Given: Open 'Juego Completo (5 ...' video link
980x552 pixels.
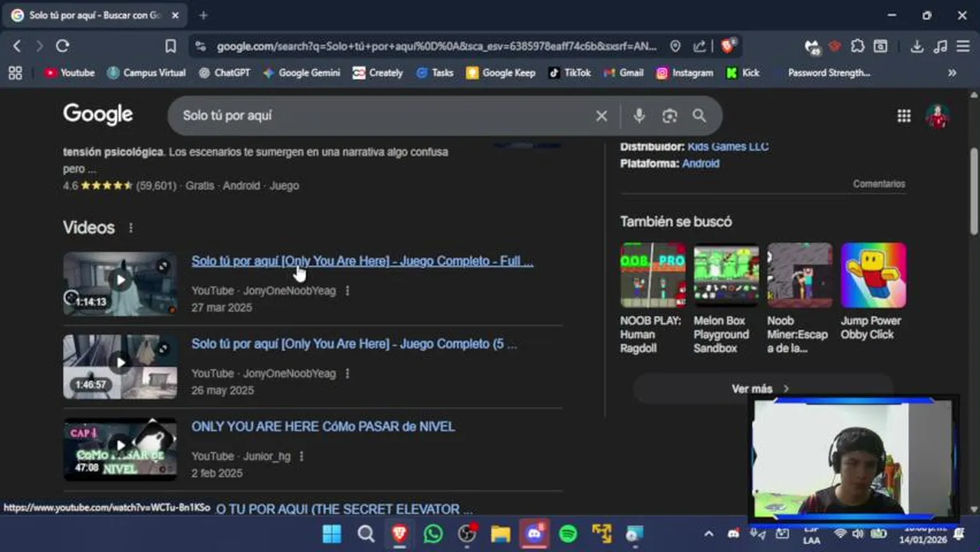Looking at the screenshot, I should pyautogui.click(x=354, y=344).
